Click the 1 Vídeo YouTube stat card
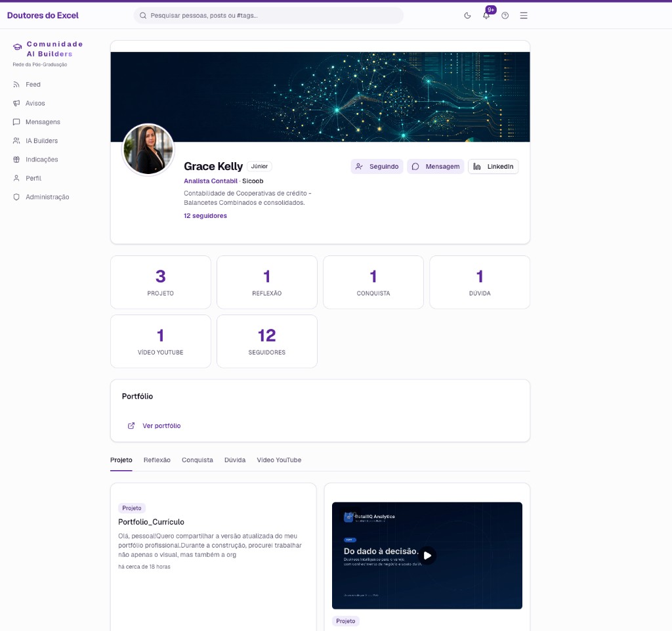The image size is (672, 631). (161, 341)
